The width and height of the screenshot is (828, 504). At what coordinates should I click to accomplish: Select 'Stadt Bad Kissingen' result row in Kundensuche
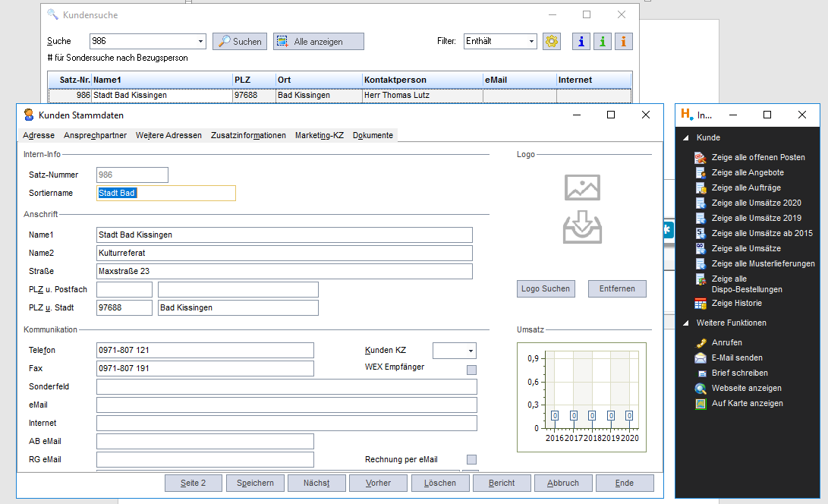point(339,95)
